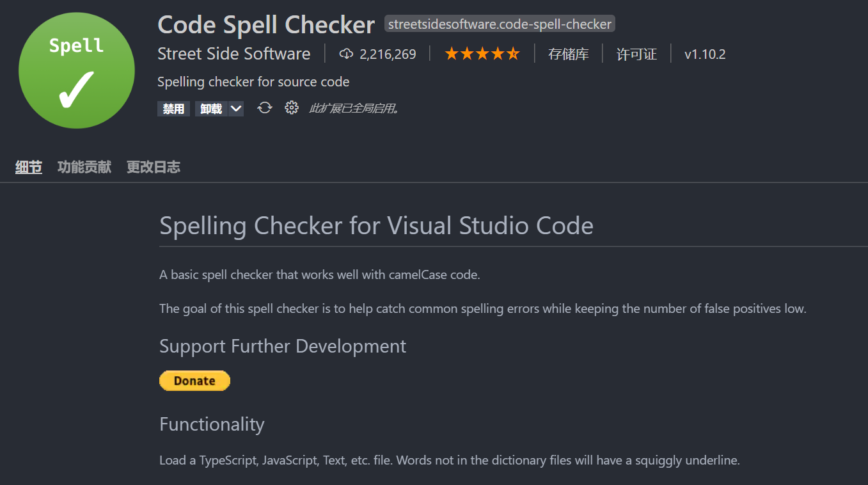Open the Street Side Software publisher page

pyautogui.click(x=234, y=54)
